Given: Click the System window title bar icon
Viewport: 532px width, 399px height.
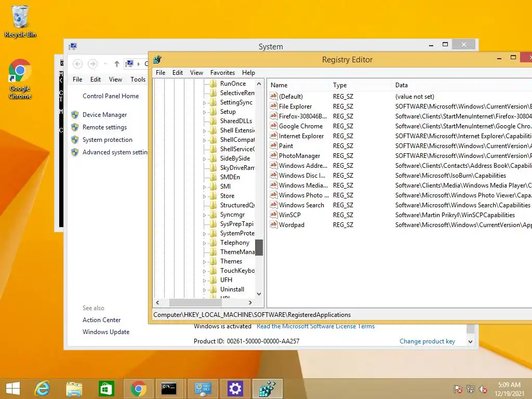Looking at the screenshot, I should [73, 46].
